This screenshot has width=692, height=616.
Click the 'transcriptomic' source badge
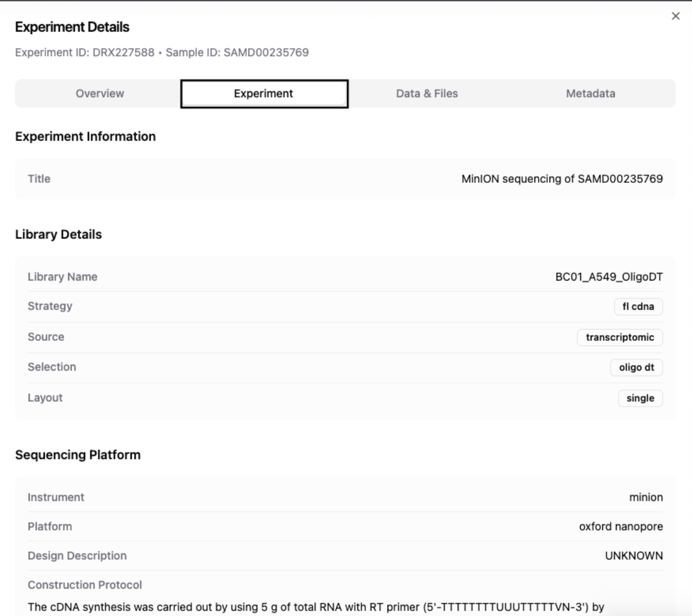[x=620, y=337]
